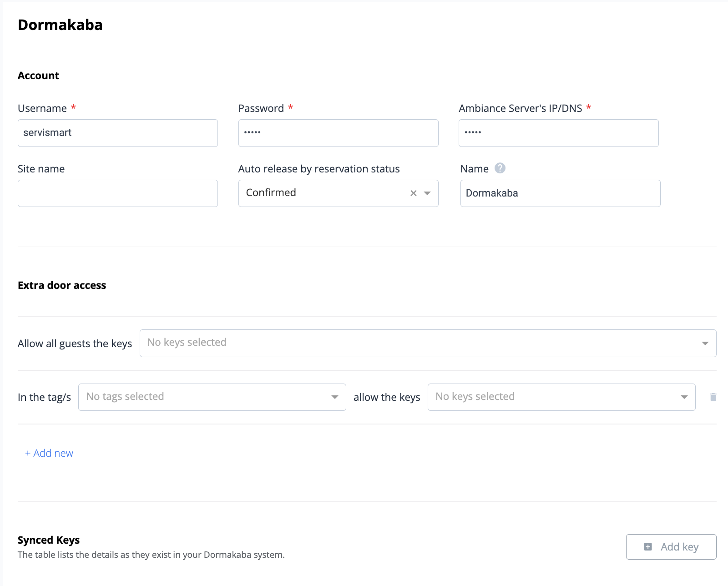Click the Add new link
Screen dimensions: 728x586
pyautogui.click(x=49, y=453)
